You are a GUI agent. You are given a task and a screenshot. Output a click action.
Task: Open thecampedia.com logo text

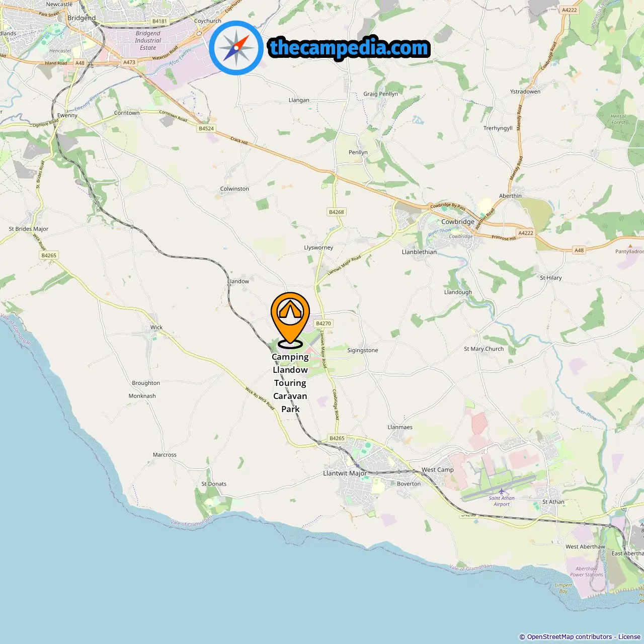click(x=350, y=48)
